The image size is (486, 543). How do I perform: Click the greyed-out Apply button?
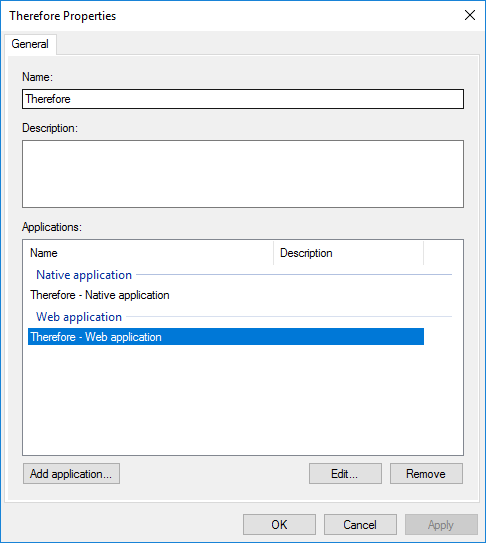pos(441,525)
